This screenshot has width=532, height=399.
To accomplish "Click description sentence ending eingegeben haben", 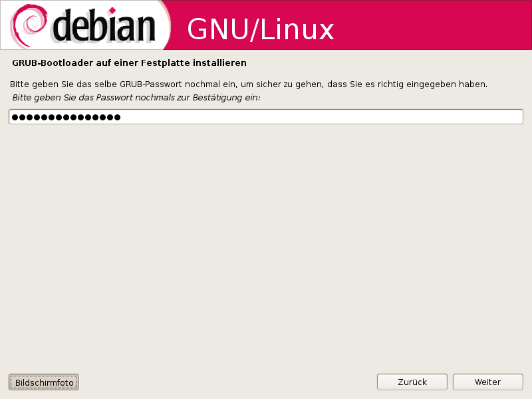I will [x=249, y=84].
